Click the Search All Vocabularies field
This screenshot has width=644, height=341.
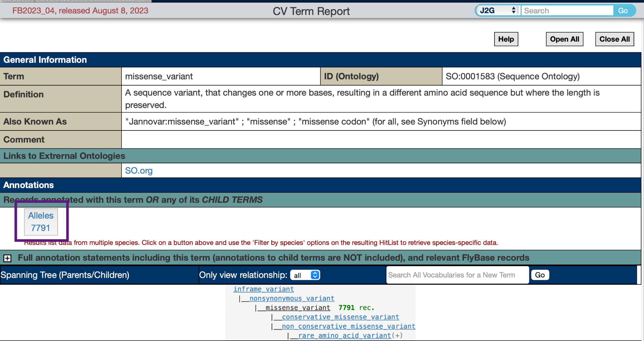coord(457,275)
